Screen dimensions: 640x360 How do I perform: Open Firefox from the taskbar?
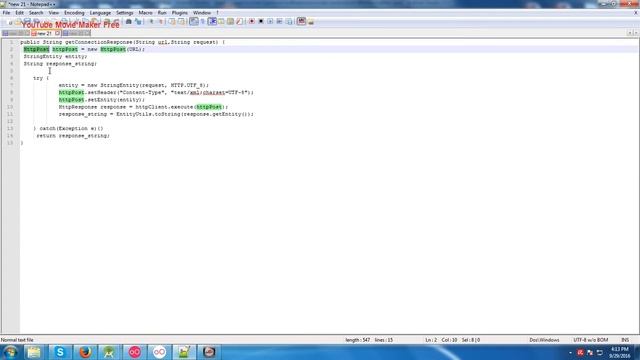[85, 352]
